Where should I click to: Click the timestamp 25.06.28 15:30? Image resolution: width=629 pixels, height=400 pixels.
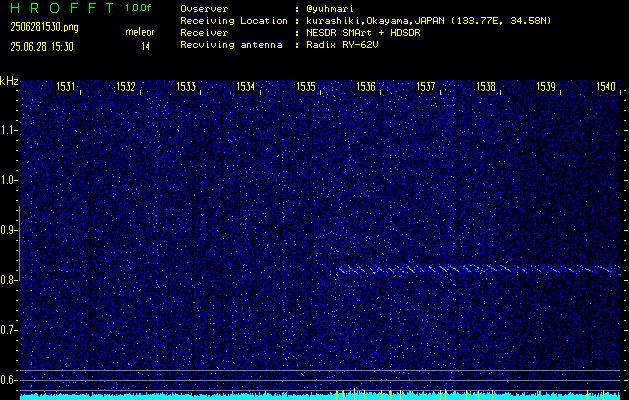point(42,47)
